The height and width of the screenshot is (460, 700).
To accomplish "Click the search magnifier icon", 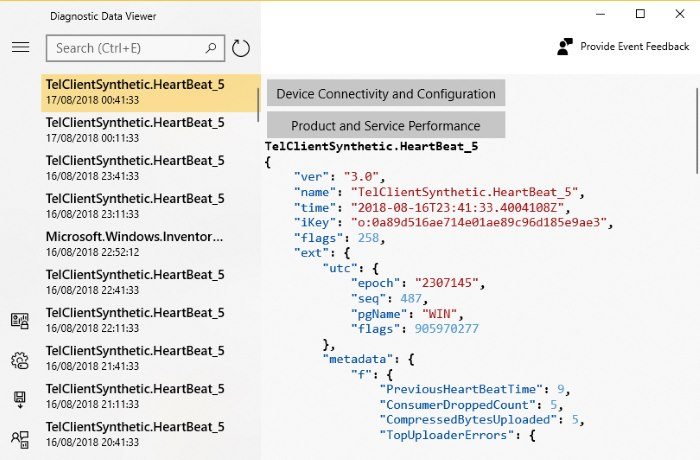I will 211,48.
